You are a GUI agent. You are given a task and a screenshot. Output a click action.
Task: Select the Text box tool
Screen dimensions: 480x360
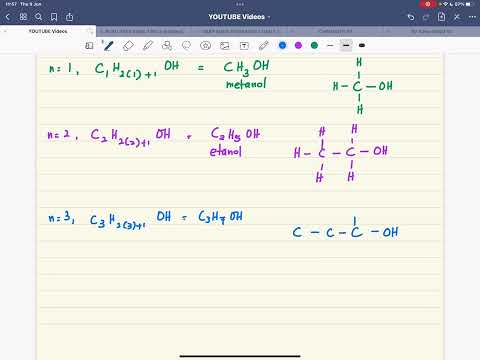[244, 46]
